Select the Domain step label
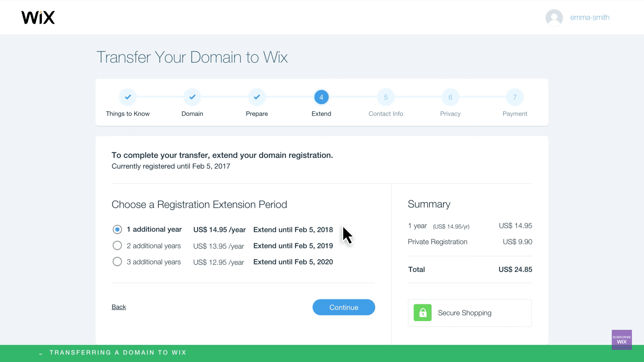This screenshot has height=362, width=644. coord(192,114)
